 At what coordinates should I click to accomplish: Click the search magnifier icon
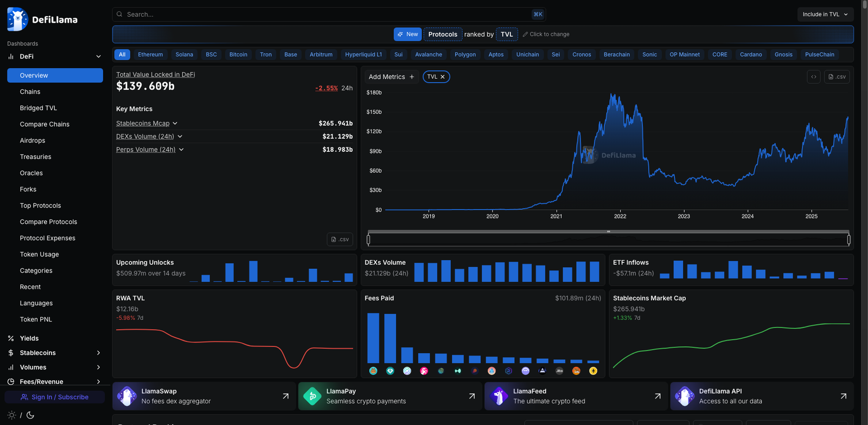point(119,14)
